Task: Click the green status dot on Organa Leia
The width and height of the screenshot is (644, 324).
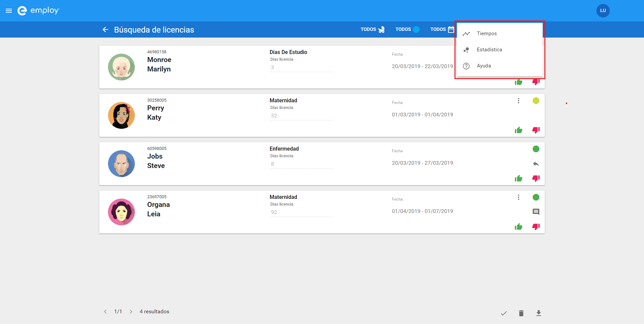Action: click(536, 197)
